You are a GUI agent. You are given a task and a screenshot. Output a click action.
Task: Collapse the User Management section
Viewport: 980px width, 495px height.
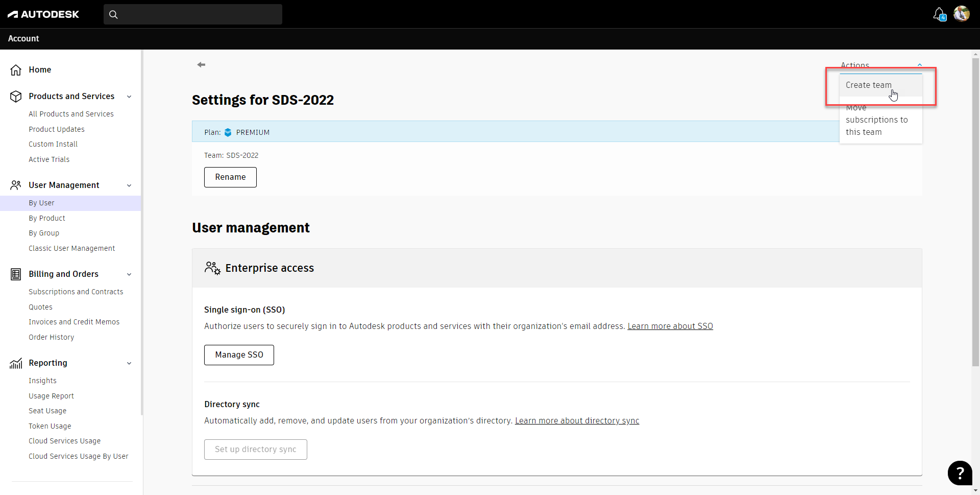[129, 185]
